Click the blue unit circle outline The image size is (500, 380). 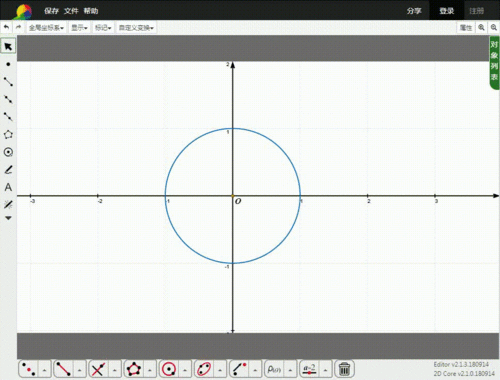[x=280, y=148]
